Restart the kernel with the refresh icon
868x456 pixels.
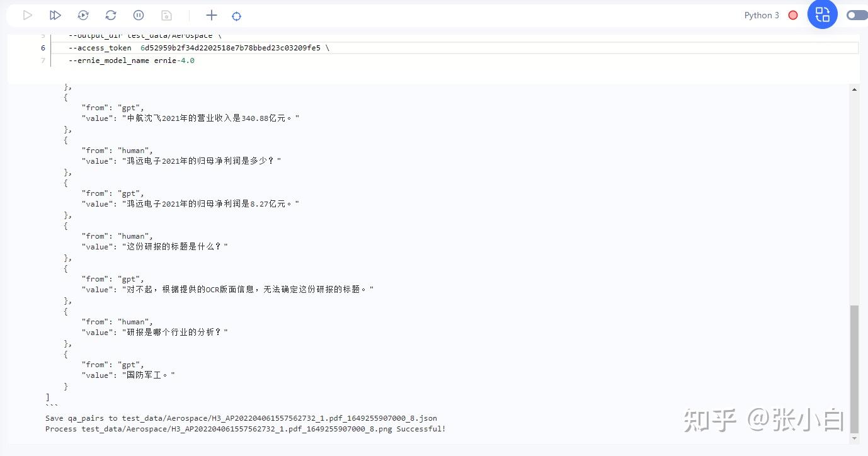[110, 14]
